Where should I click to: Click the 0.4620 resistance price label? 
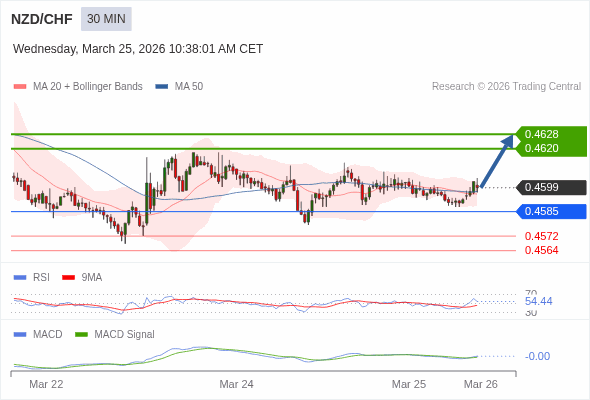click(541, 148)
